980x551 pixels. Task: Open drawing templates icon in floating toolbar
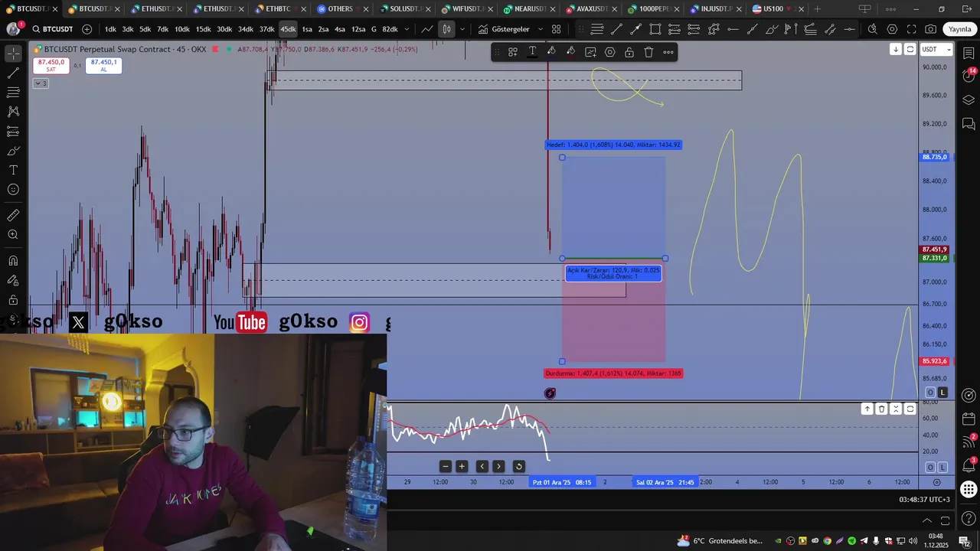[513, 52]
